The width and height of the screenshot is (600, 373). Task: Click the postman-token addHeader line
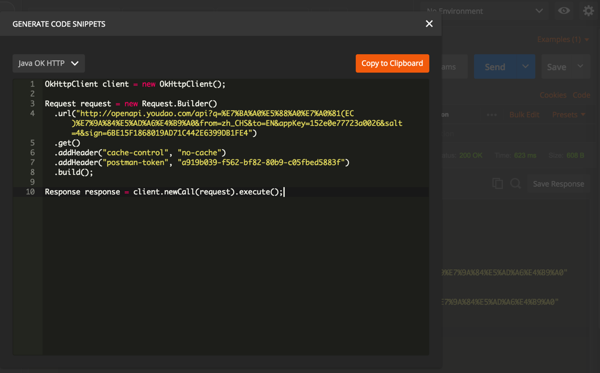(x=202, y=163)
